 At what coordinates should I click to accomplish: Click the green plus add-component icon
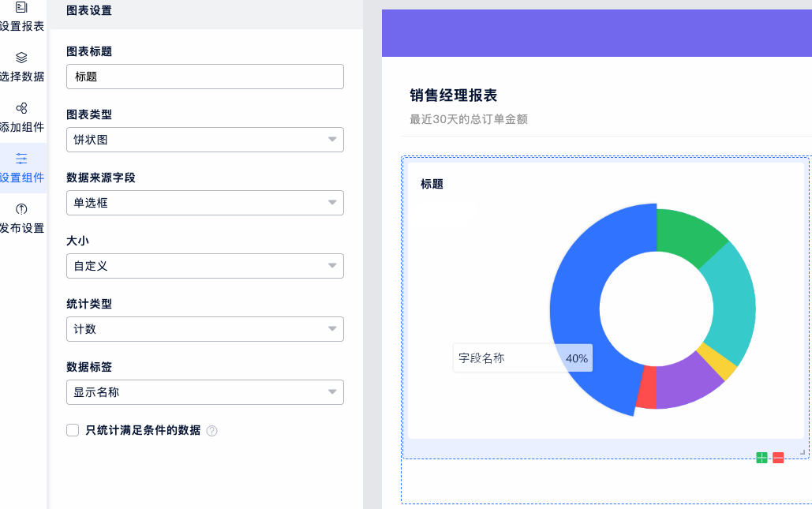(x=761, y=458)
